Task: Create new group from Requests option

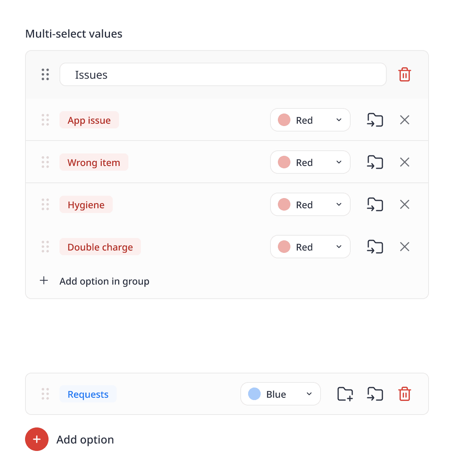Action: [345, 394]
